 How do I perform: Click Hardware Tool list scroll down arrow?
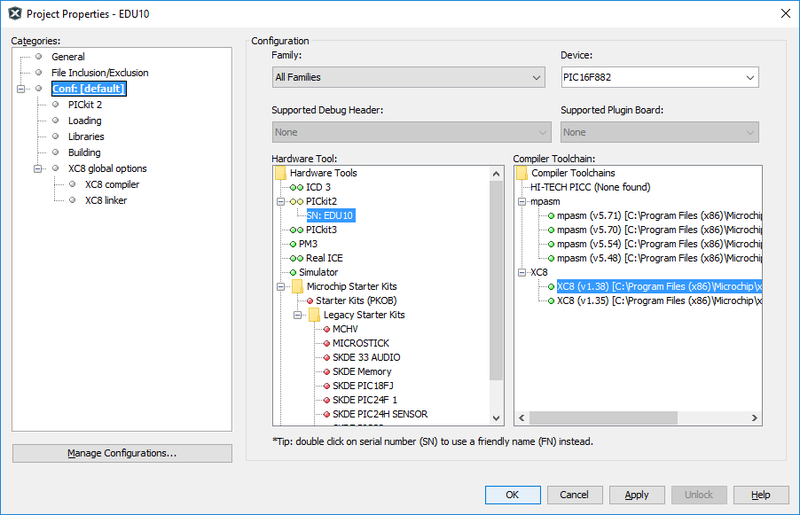click(496, 418)
